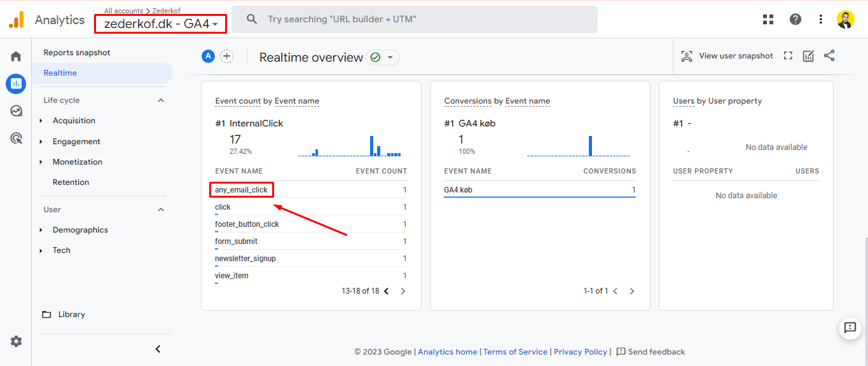Open the Realtime overview status dropdown
The height and width of the screenshot is (366, 868).
click(x=383, y=57)
